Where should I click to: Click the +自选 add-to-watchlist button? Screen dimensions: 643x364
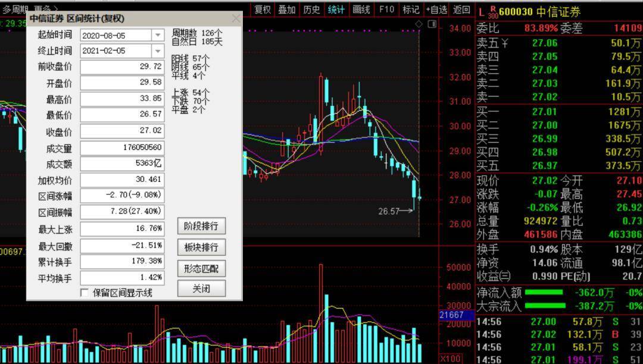pos(436,10)
